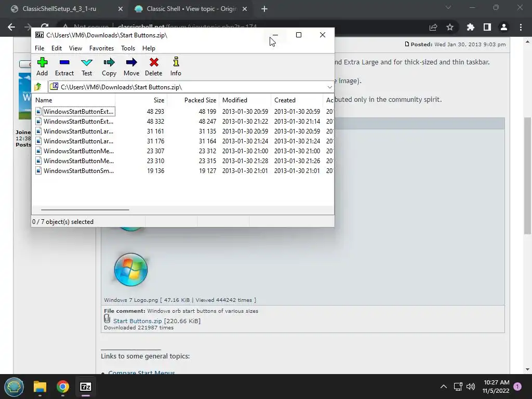Open 7-Zip File menu
The height and width of the screenshot is (399, 532).
(39, 48)
